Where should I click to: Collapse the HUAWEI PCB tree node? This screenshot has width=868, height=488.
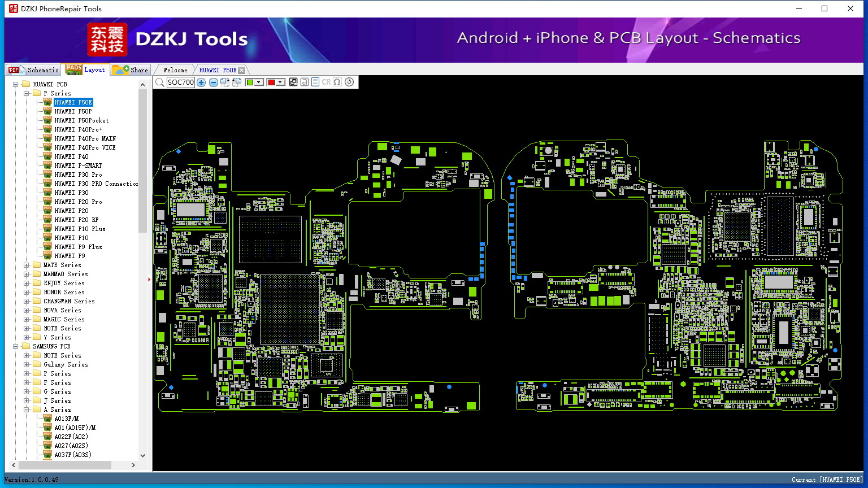[x=16, y=84]
